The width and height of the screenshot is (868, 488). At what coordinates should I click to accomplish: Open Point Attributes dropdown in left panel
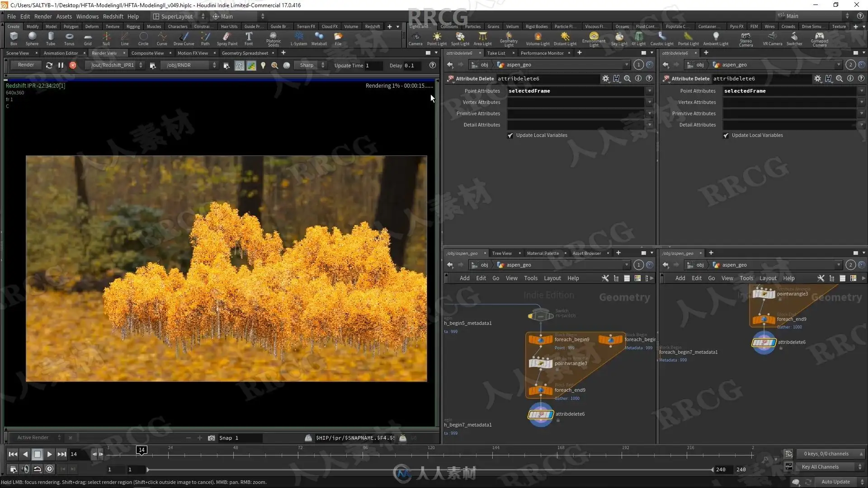(x=650, y=91)
